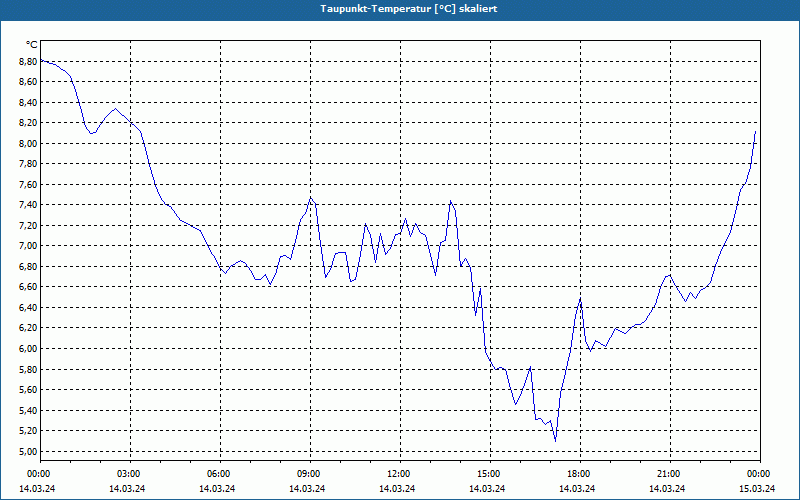Image resolution: width=800 pixels, height=500 pixels.
Task: Select the 8,60 y-axis value
Action: [28, 82]
